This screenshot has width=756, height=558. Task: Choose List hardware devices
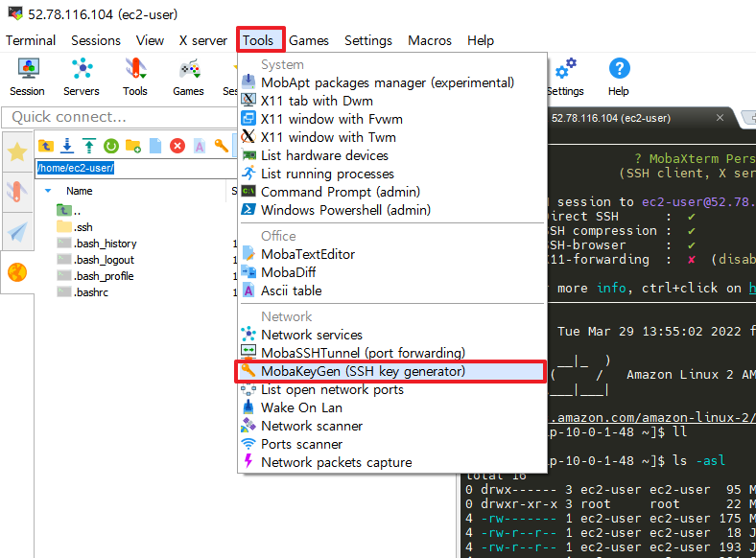point(391,155)
